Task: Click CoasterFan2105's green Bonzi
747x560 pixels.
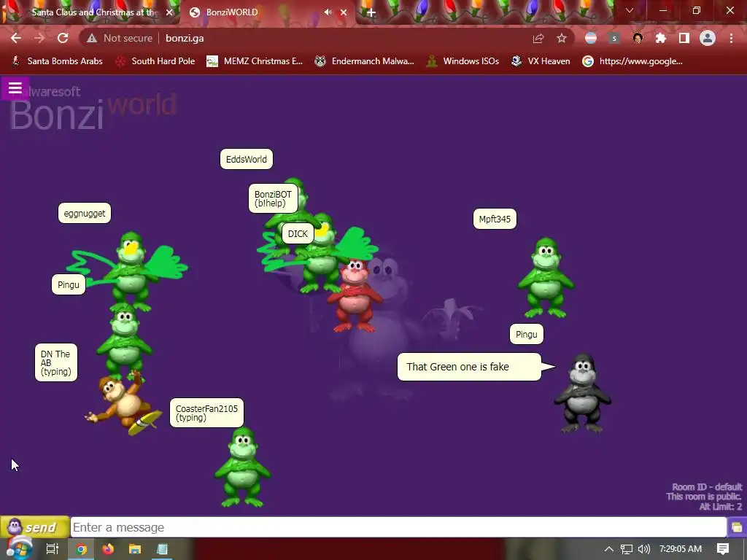Action: click(x=243, y=467)
